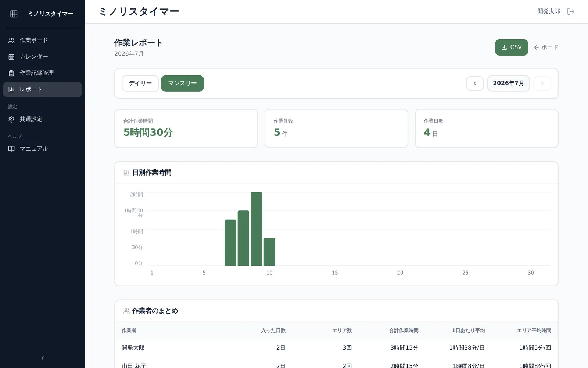This screenshot has height=368, width=588.
Task: Open 共通設定 settings page
Action: click(x=42, y=119)
